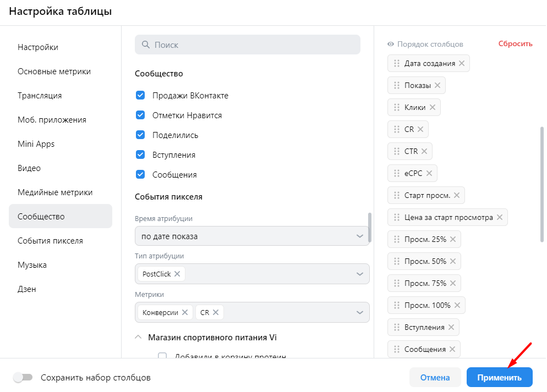Remove PostClick tag from attribution type

coord(177,274)
